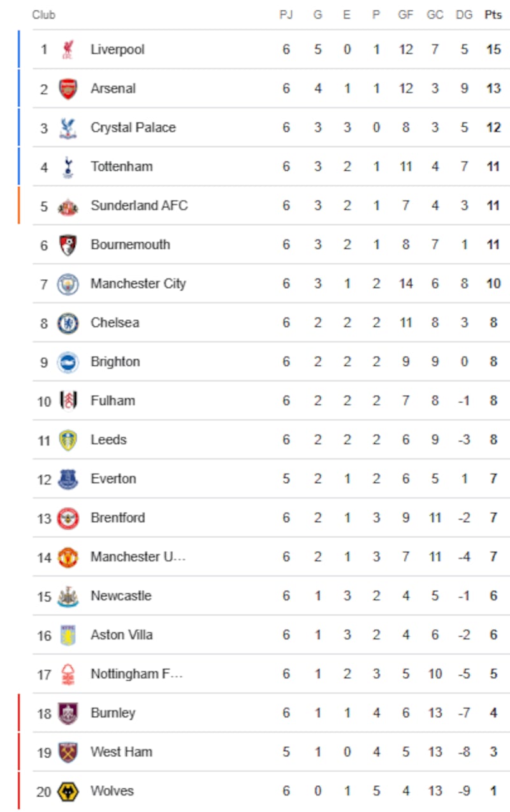Click the West Ham crest icon

(x=68, y=752)
